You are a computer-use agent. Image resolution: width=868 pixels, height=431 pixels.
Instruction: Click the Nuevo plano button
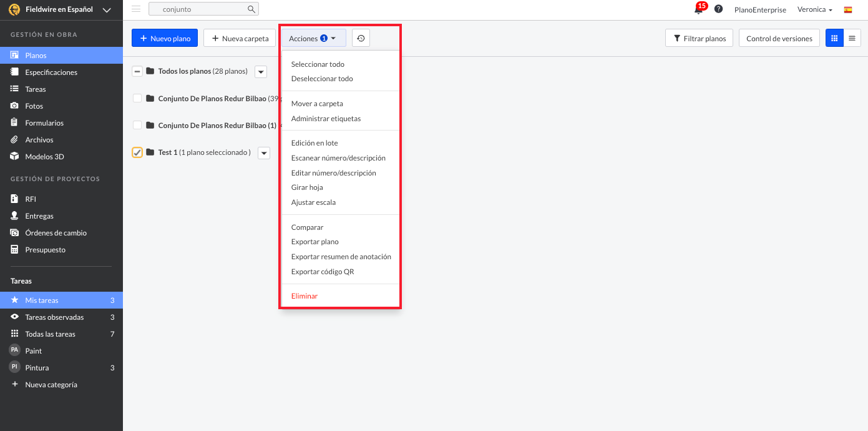165,38
